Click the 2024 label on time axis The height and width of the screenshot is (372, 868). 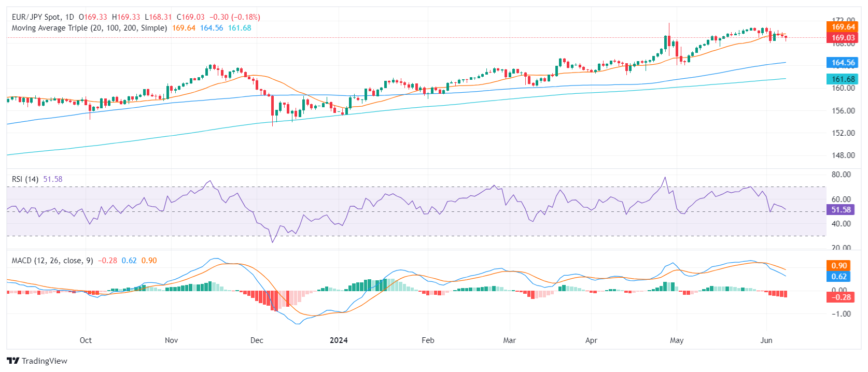click(x=339, y=340)
